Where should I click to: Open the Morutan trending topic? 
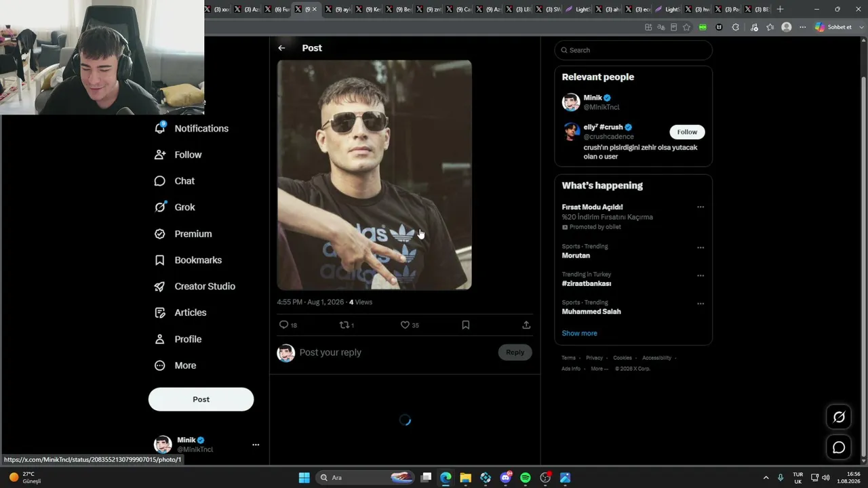(x=576, y=256)
